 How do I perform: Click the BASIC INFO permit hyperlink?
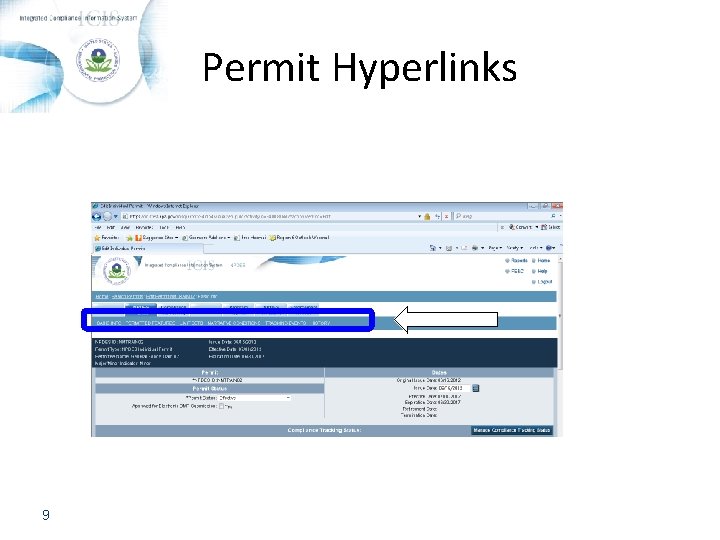click(109, 323)
